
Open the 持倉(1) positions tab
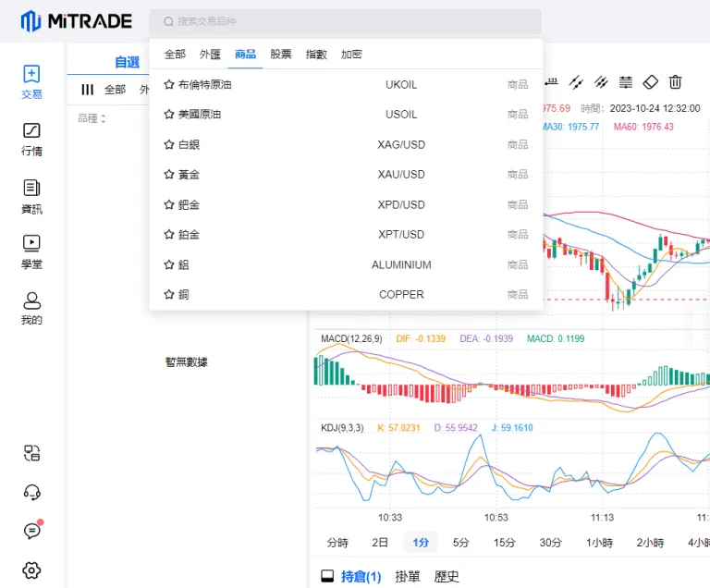tap(361, 576)
